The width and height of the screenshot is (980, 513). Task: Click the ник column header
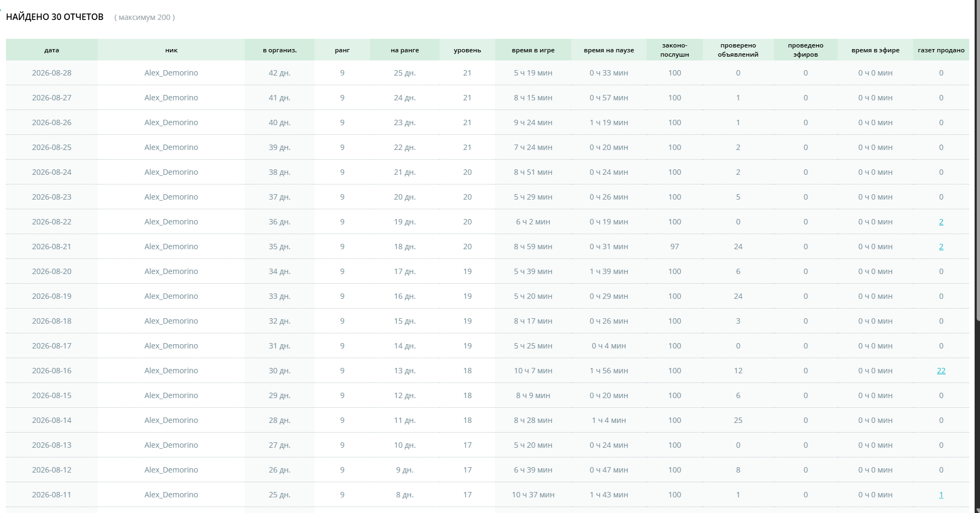pyautogui.click(x=171, y=50)
